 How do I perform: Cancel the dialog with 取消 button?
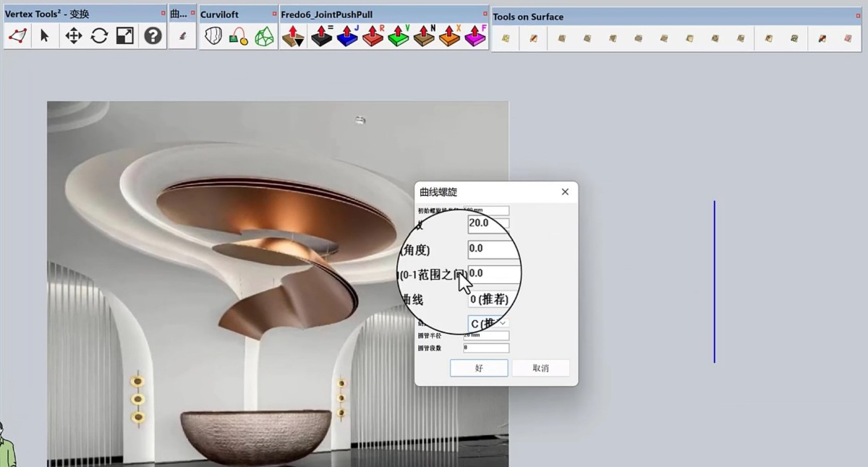tap(540, 368)
